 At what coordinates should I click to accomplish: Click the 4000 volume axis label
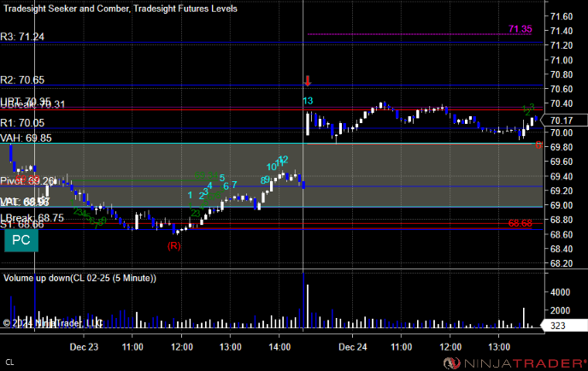pos(560,292)
